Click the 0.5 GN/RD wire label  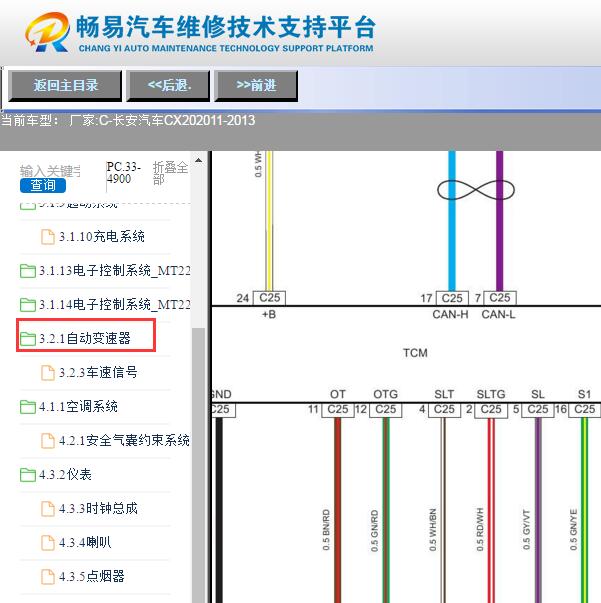[374, 531]
